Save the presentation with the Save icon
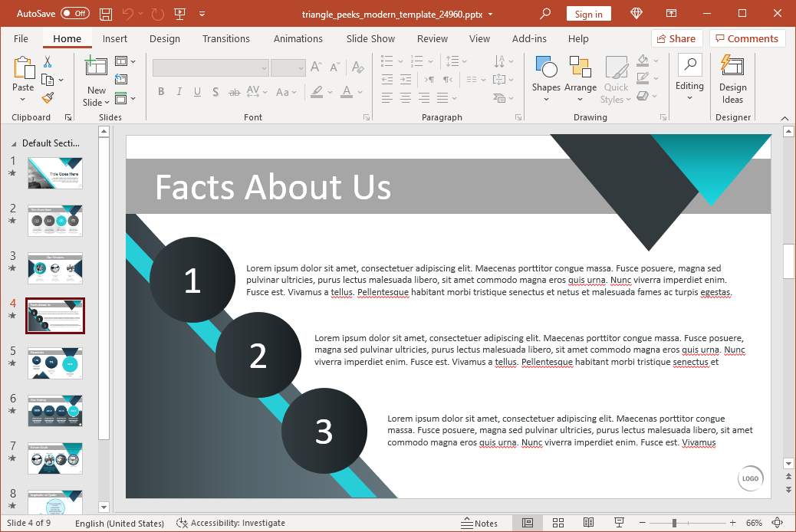 click(x=106, y=14)
